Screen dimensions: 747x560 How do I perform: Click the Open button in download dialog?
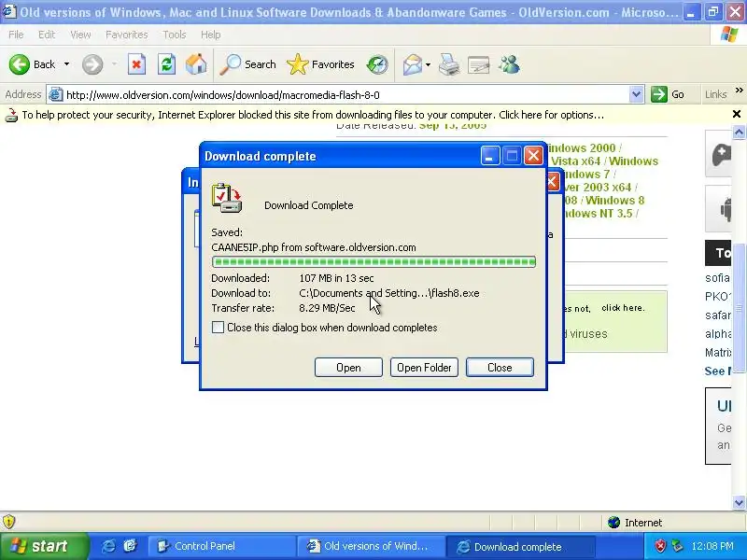click(x=348, y=367)
